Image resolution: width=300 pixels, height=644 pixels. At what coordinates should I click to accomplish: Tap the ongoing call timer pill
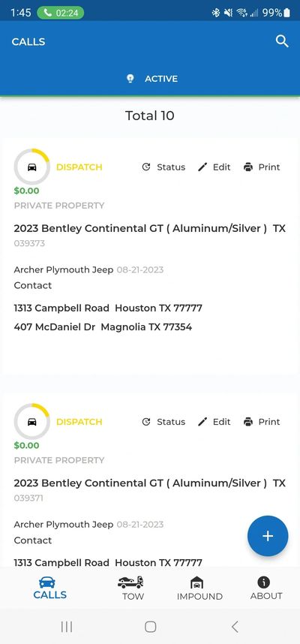coord(61,13)
